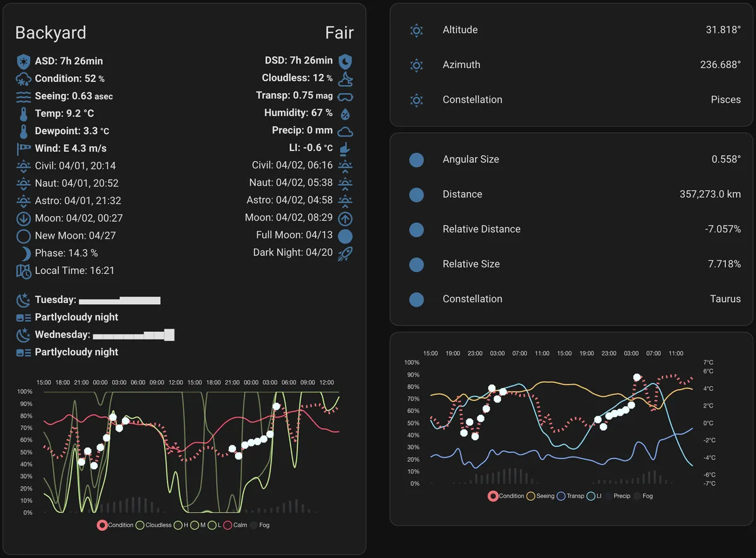Click the Humidity water-drop icon

point(345,114)
